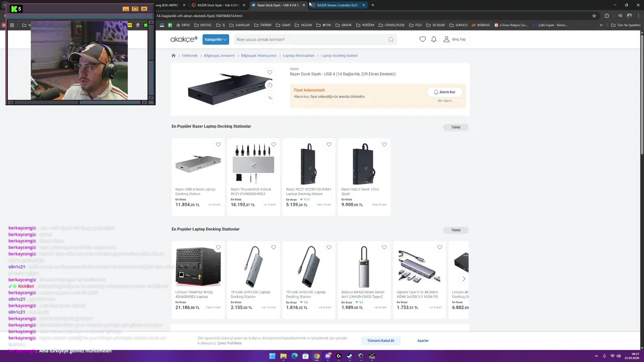Open favorites heart icon in site header

pos(423,39)
